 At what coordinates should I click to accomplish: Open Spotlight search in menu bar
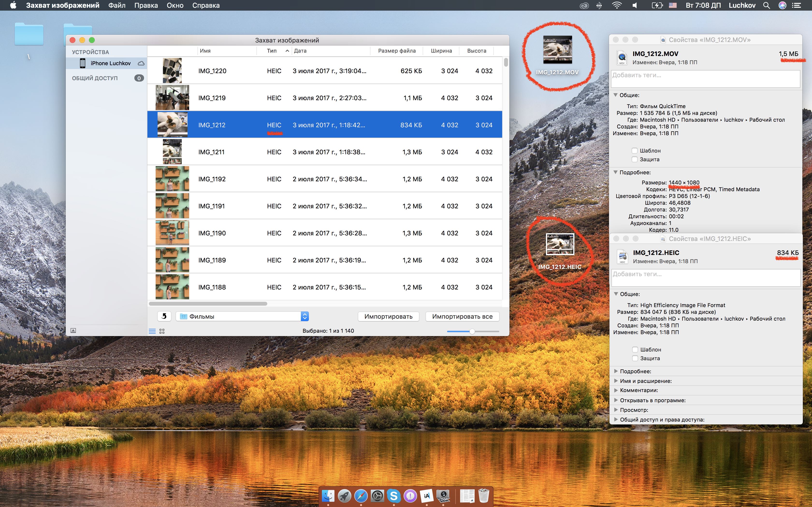(766, 5)
